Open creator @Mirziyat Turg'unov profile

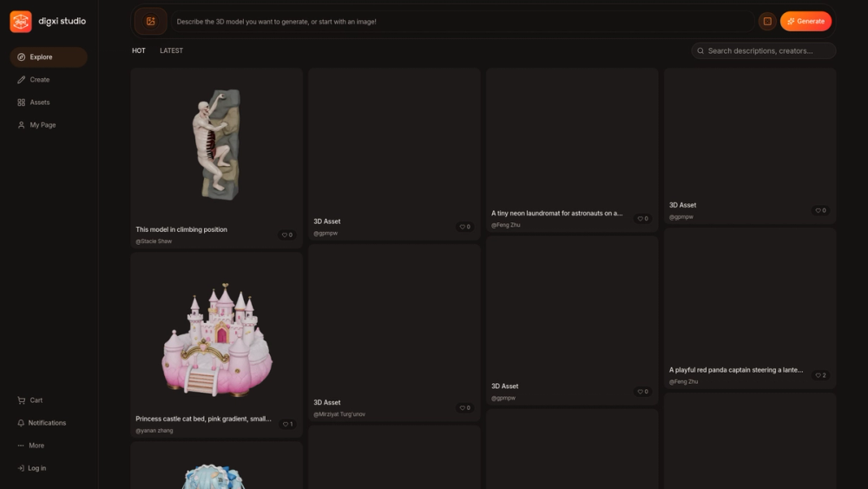pyautogui.click(x=339, y=414)
